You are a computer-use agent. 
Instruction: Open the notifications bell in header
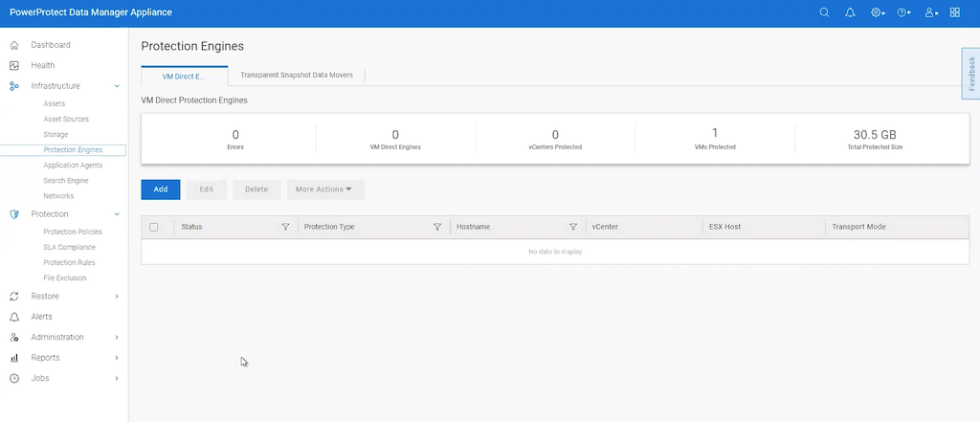click(x=850, y=12)
